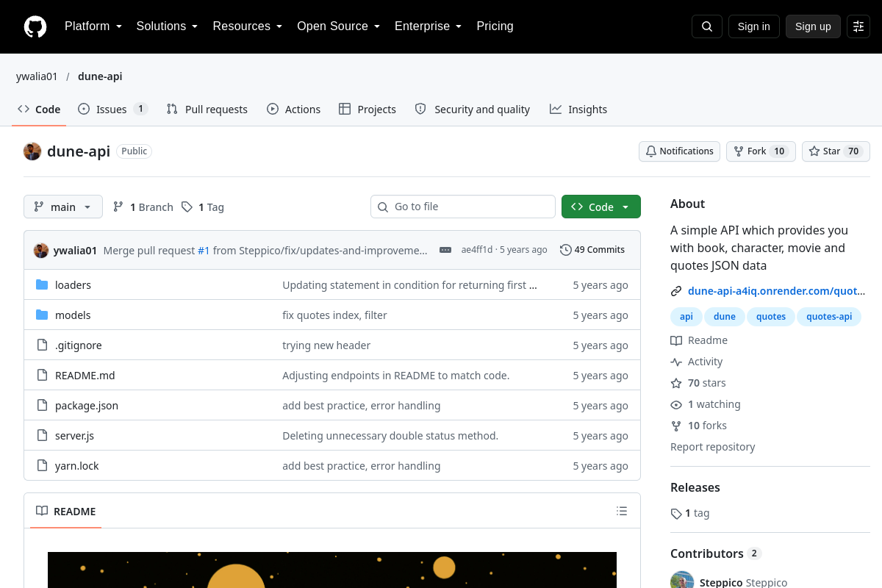Click the models folder icon
882x588 pixels.
[x=42, y=315]
